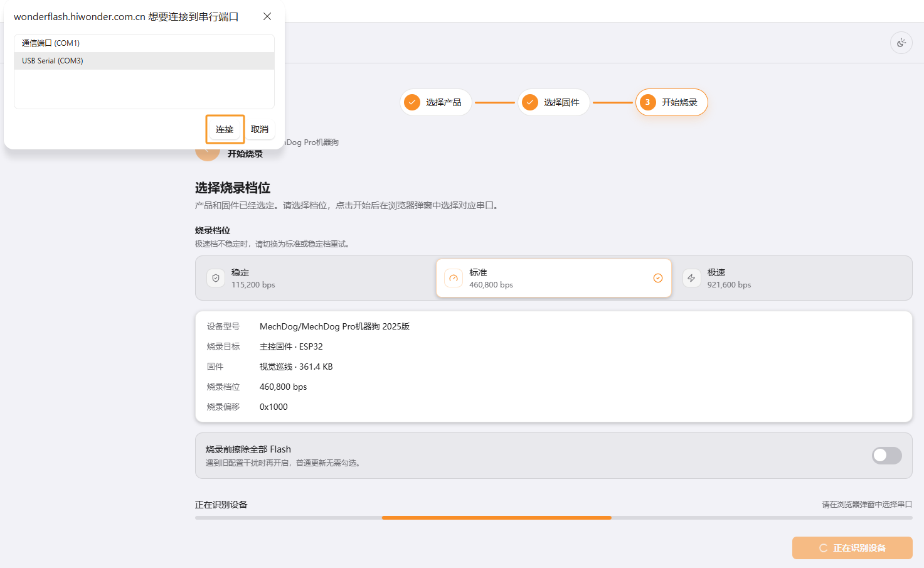Click the checkmark icon of 选择产品 step
Image resolution: width=924 pixels, height=568 pixels.
point(412,102)
